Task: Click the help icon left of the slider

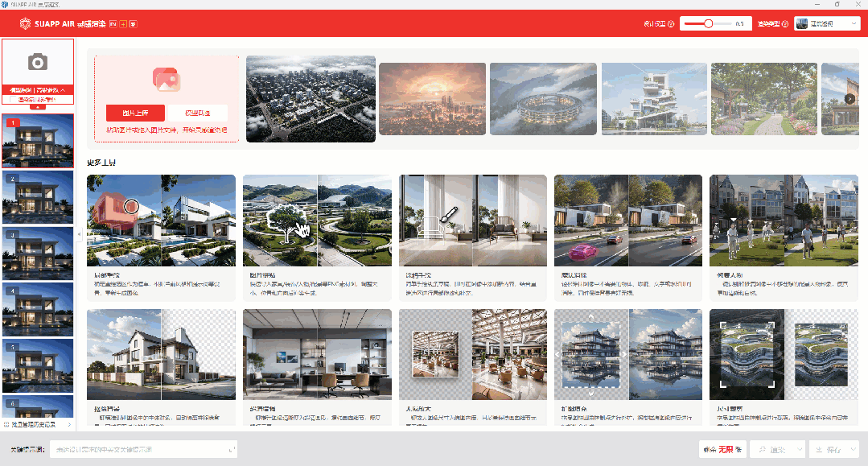Action: tap(671, 24)
